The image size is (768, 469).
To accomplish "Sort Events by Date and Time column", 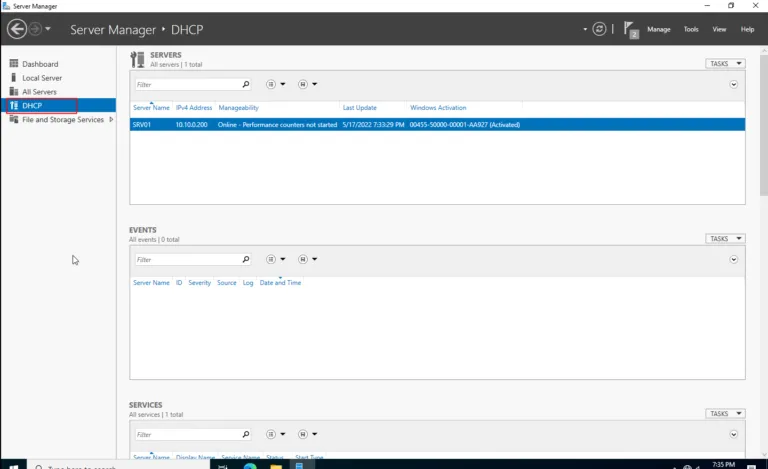I will (280, 283).
